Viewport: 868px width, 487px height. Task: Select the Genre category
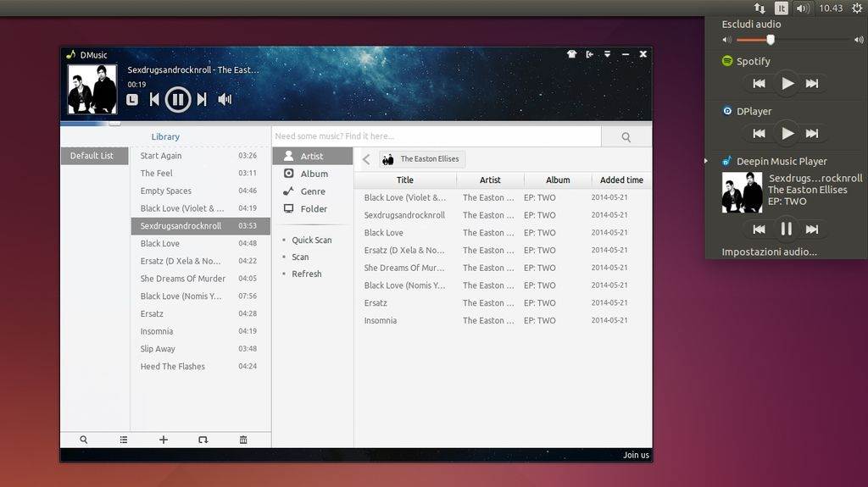tap(313, 191)
